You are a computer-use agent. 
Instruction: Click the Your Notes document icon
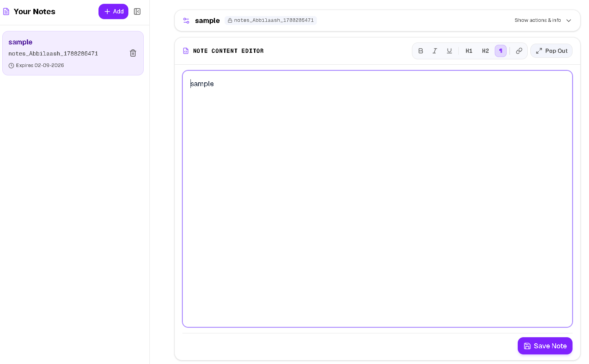coord(6,11)
